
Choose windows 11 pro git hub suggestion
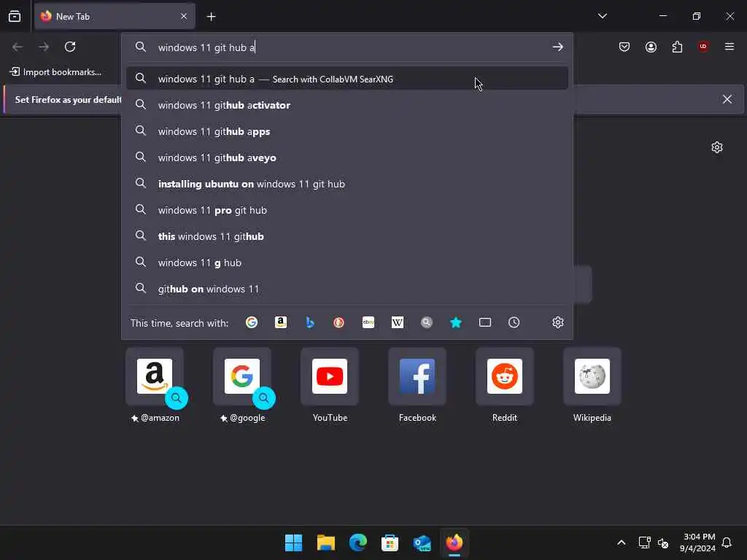click(x=347, y=209)
